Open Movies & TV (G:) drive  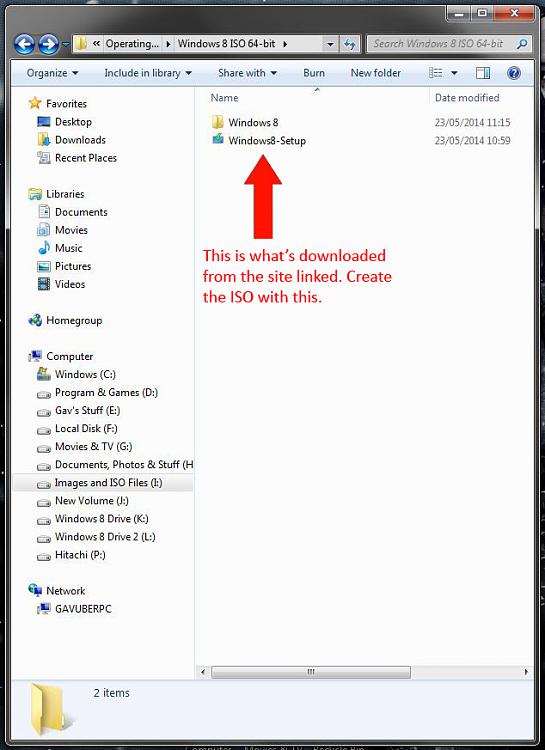tap(85, 447)
